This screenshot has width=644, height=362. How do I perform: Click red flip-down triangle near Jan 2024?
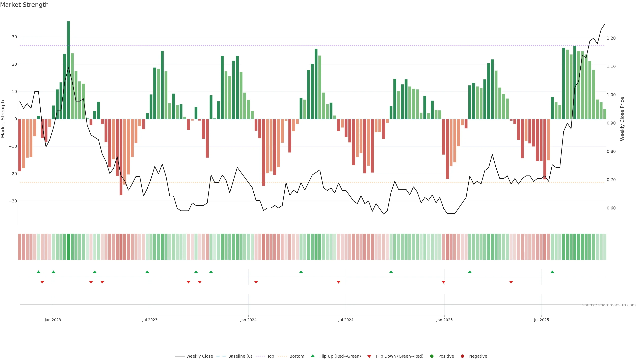pyautogui.click(x=256, y=282)
